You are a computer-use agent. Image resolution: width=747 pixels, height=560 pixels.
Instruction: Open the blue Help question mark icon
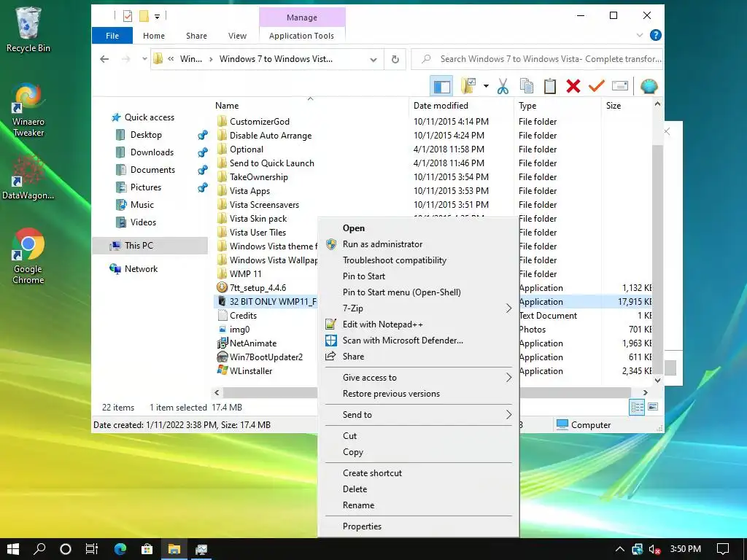point(656,35)
